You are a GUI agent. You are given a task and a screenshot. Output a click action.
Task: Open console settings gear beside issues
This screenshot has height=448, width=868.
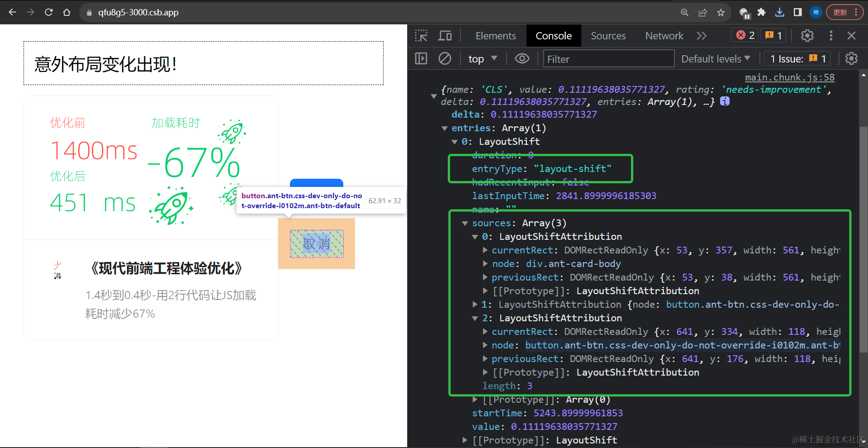(x=851, y=59)
